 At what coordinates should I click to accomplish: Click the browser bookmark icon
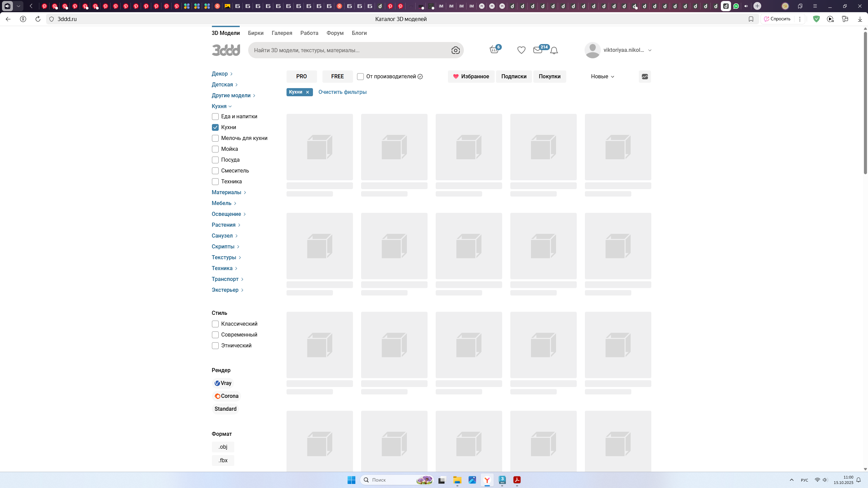pyautogui.click(x=751, y=19)
